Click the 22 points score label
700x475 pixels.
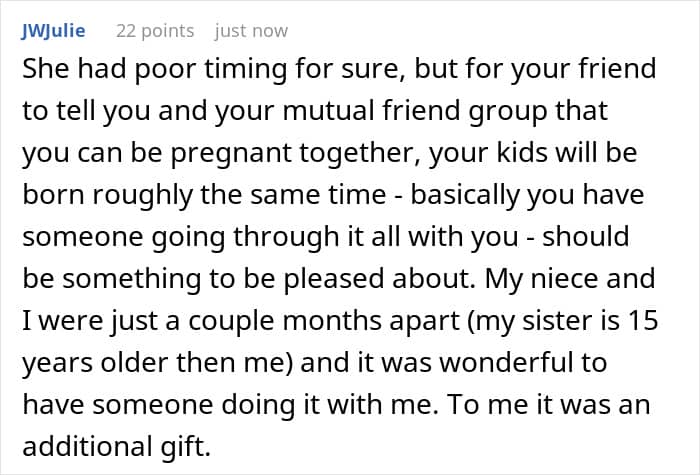[155, 31]
